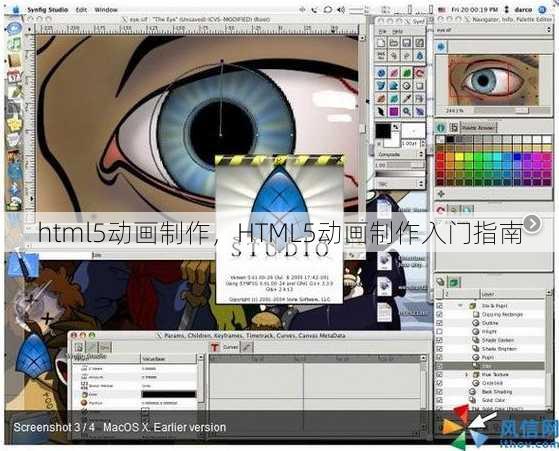Click the clock in menu bar
This screenshot has width=559, height=451.
coord(475,10)
